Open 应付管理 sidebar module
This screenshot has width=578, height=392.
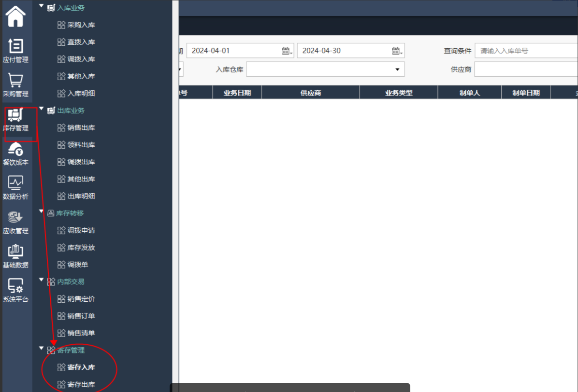[15, 51]
